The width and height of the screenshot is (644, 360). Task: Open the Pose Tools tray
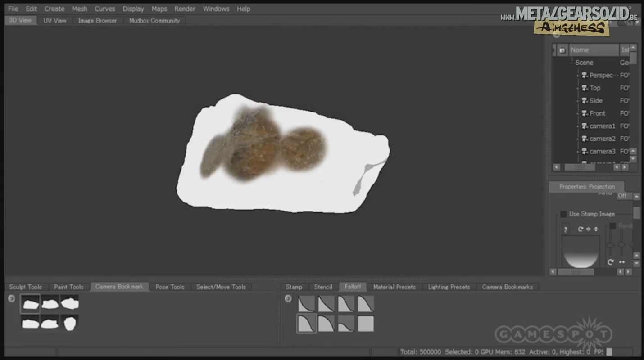coord(170,287)
